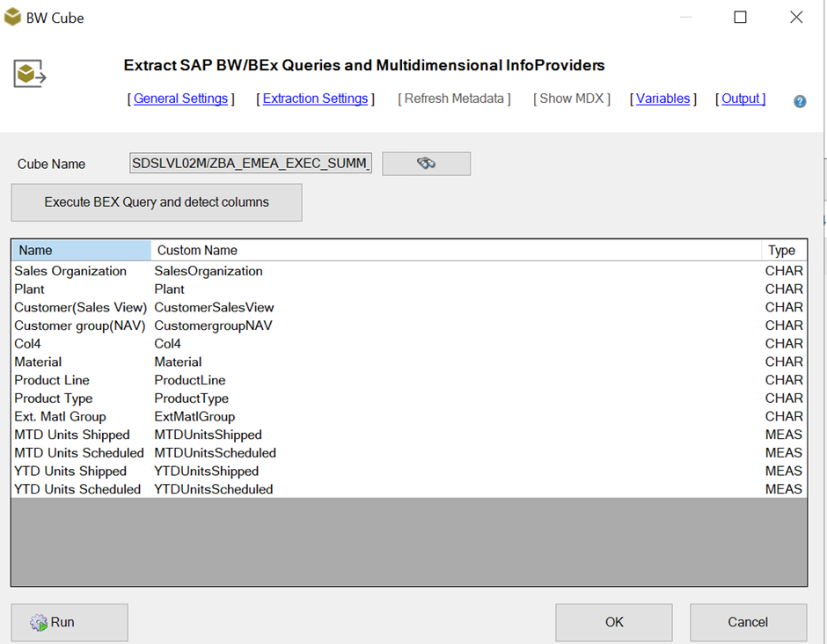Cancel the dialog
The height and width of the screenshot is (644, 827).
(749, 622)
